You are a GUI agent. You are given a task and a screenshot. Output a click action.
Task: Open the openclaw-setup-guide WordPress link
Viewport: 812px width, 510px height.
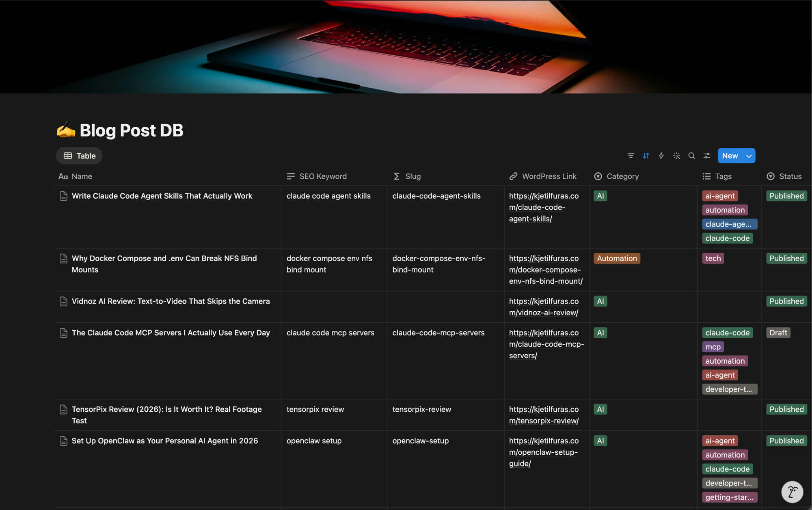[x=544, y=452]
